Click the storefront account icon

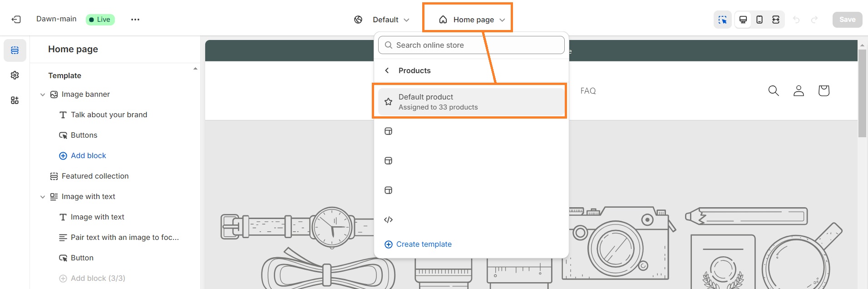point(799,91)
